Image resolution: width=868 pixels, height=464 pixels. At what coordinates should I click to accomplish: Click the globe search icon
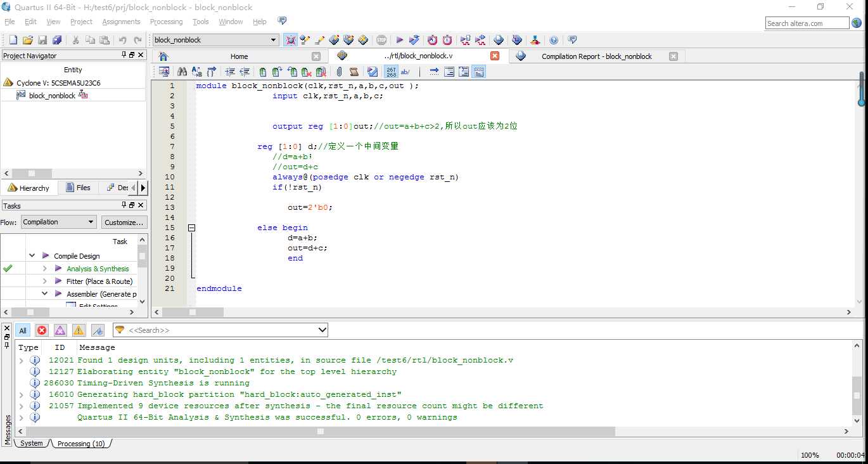(x=857, y=23)
